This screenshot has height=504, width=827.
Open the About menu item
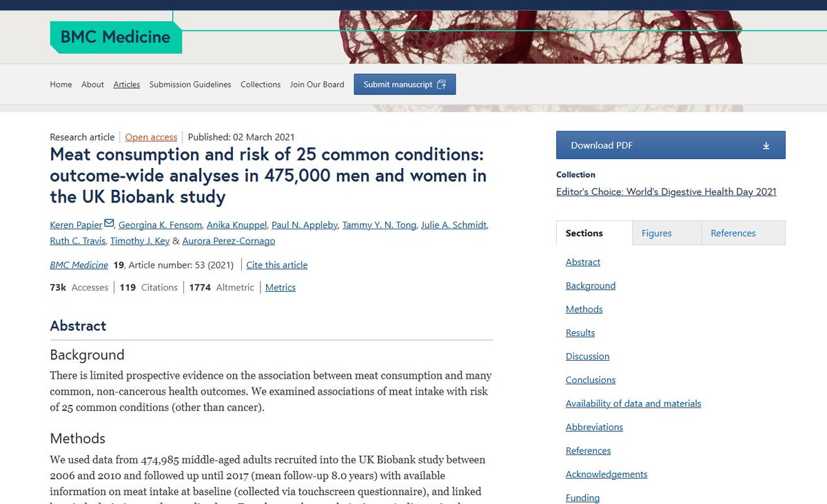92,85
